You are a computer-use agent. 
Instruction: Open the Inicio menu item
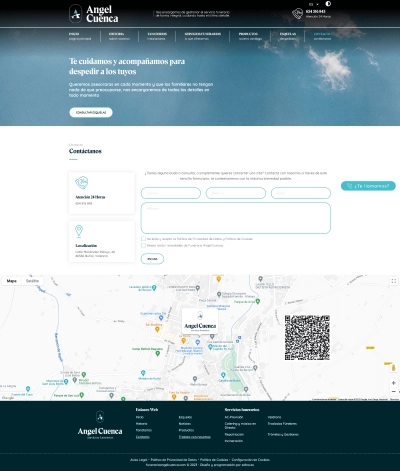click(80, 36)
